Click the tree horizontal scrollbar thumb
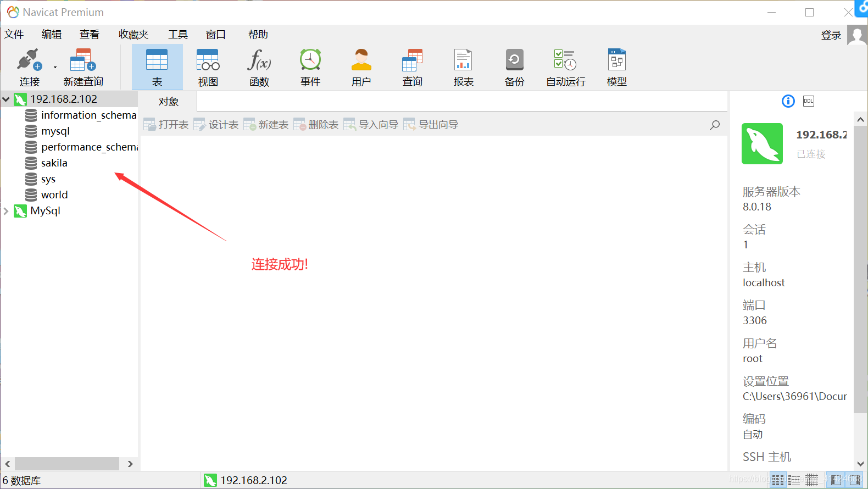The image size is (868, 489). pos(67,464)
